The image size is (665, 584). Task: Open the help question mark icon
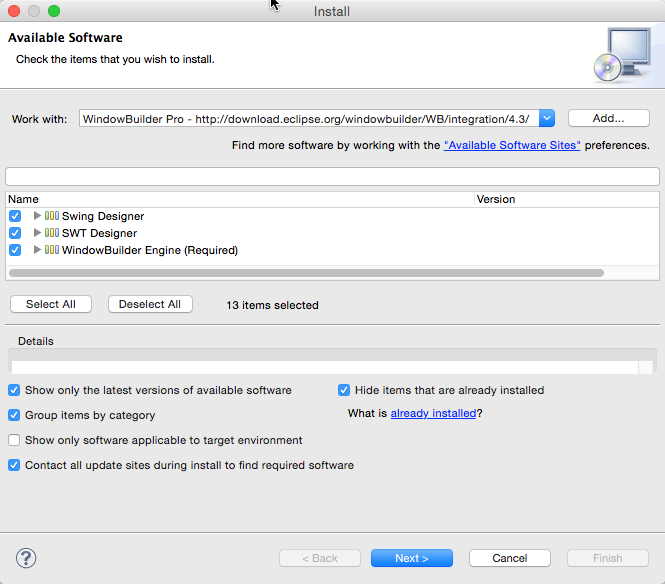[x=26, y=558]
